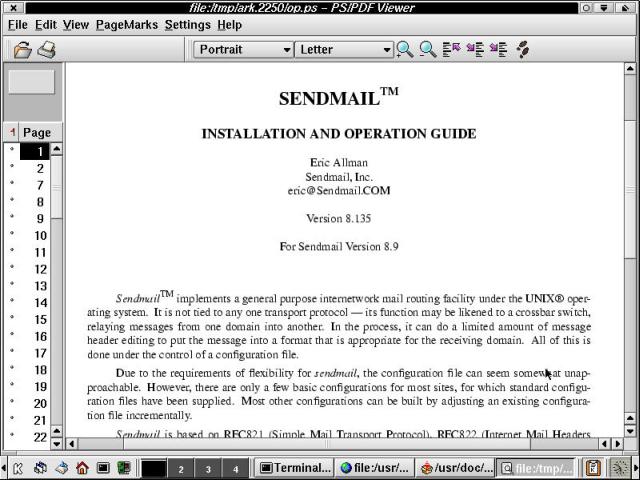Toggle the mark beside page 15
Image resolution: width=640 pixels, height=480 pixels.
(11, 320)
